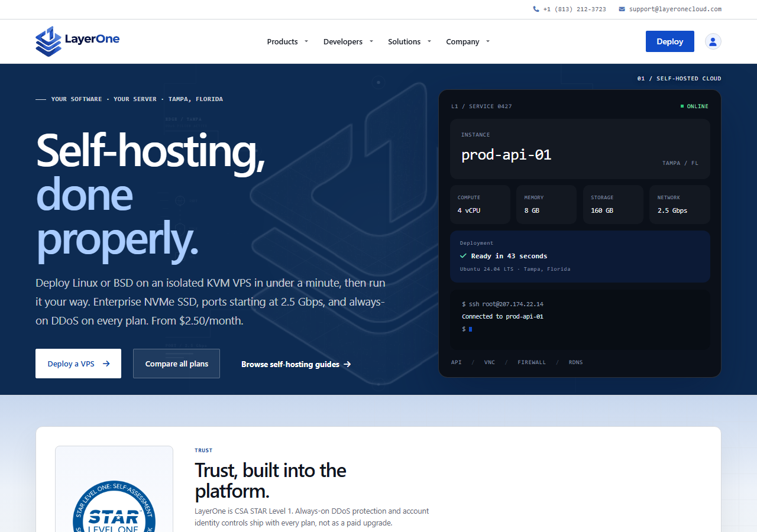This screenshot has height=532, width=757.
Task: Expand the Products dropdown arrow
Action: (306, 41)
